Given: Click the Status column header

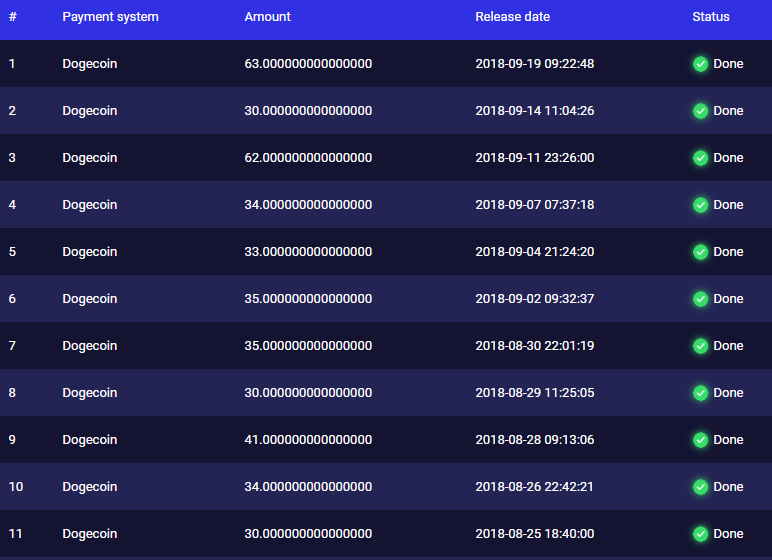Looking at the screenshot, I should (x=710, y=17).
